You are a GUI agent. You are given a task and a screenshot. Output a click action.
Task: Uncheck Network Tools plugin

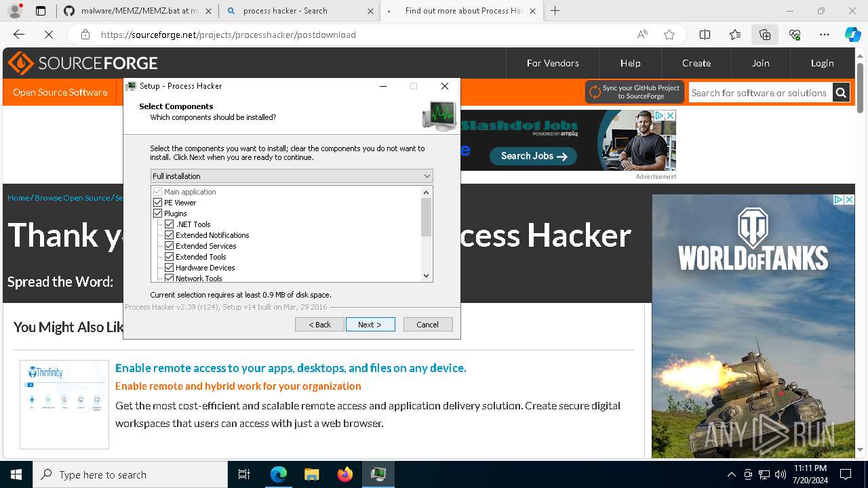(170, 278)
